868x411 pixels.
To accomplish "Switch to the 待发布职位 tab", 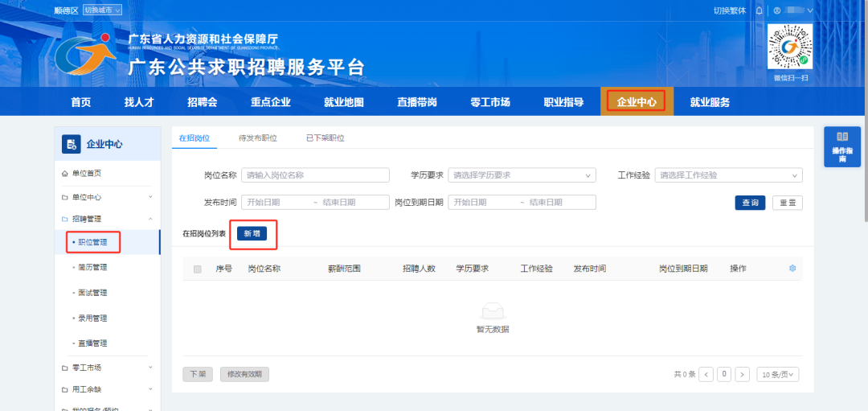I will click(257, 138).
